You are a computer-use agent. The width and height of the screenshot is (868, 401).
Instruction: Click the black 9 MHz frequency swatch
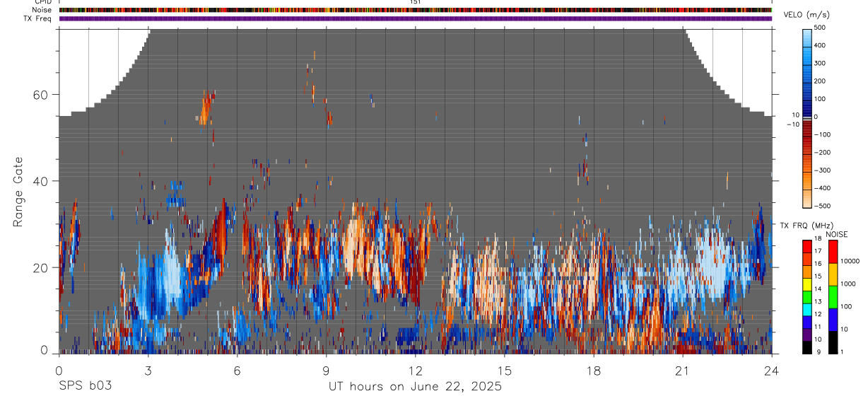point(807,347)
